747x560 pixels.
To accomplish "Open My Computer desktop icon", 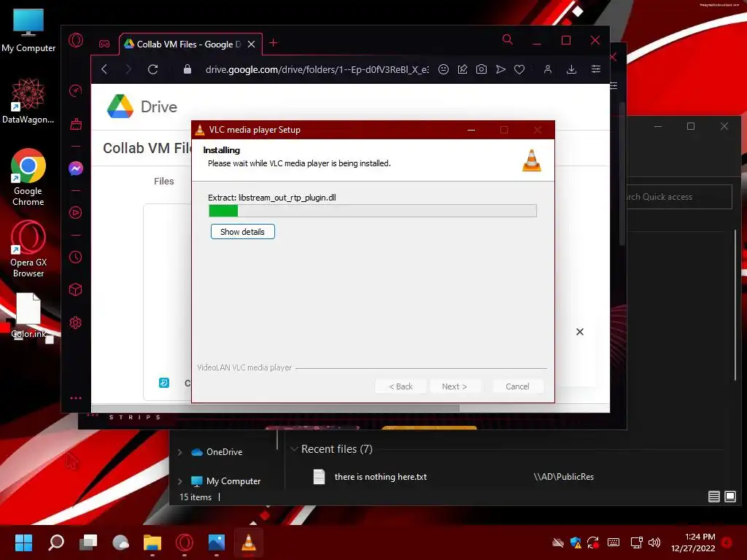I will [x=28, y=31].
